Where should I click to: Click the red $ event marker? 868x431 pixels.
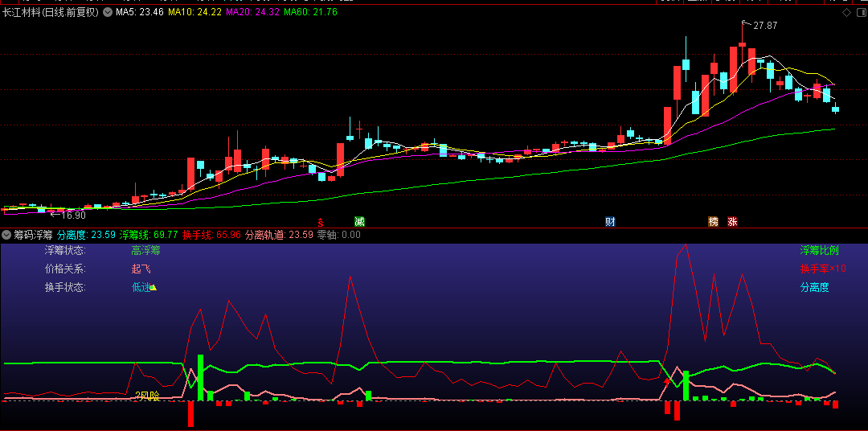click(320, 222)
